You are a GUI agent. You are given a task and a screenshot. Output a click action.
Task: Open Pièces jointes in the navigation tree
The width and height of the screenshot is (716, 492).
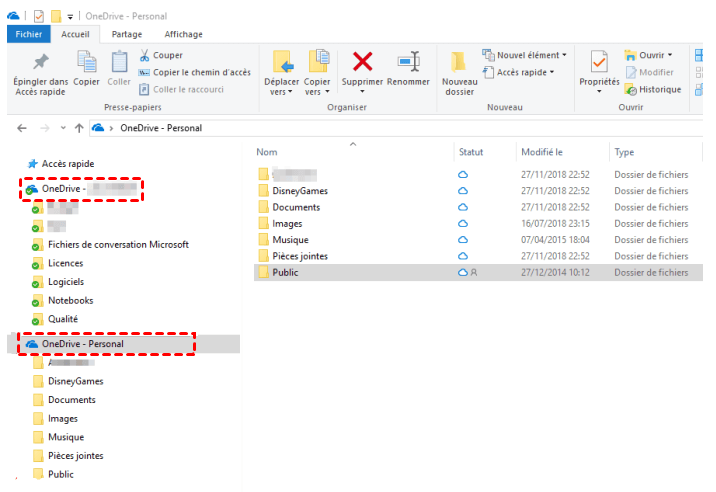click(x=76, y=456)
